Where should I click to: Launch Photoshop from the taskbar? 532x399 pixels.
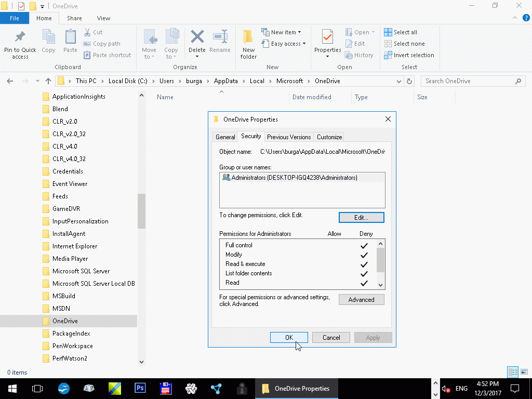tap(140, 388)
